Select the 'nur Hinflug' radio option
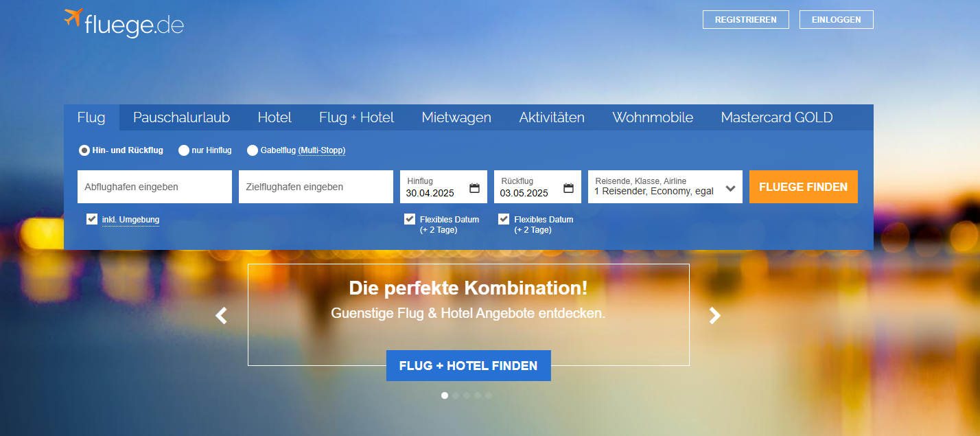The width and height of the screenshot is (980, 436). pos(184,150)
